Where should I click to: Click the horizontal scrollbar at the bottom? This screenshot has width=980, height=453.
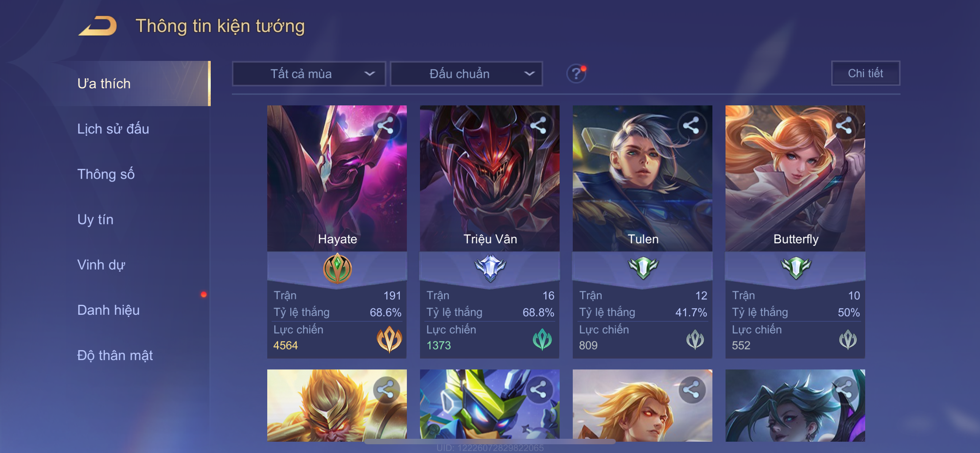[490, 442]
